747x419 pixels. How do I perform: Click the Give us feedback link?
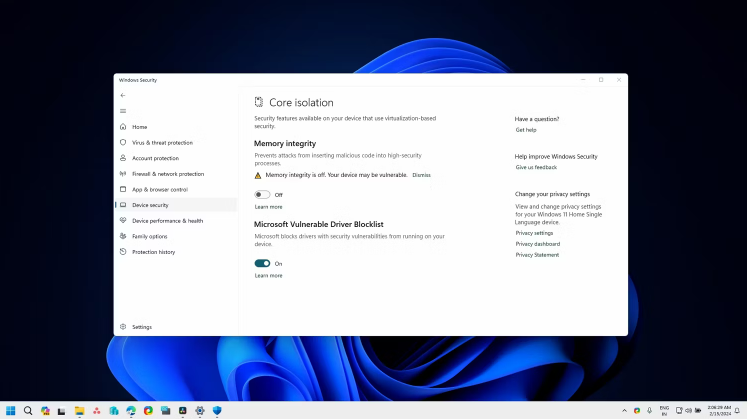click(x=536, y=168)
